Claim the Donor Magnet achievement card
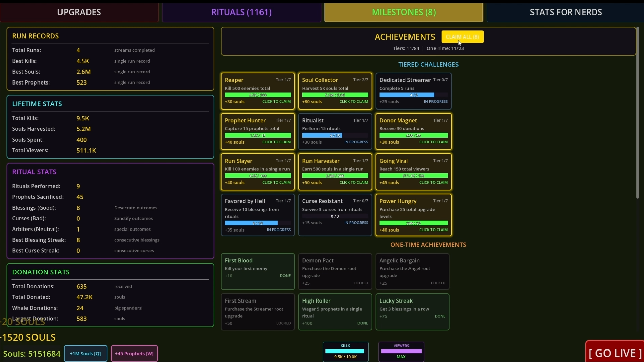This screenshot has width=644, height=362. coord(414,131)
